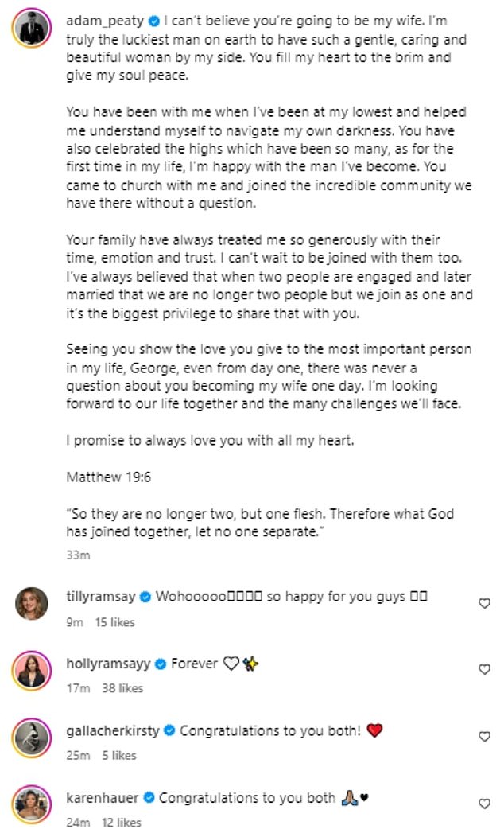View the 38 likes list
Screen dimensions: 504x837
pos(122,688)
